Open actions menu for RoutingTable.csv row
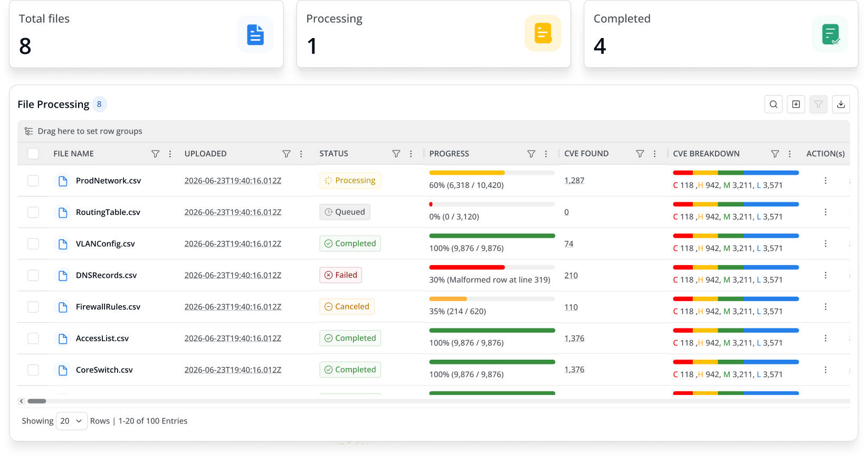 (826, 212)
